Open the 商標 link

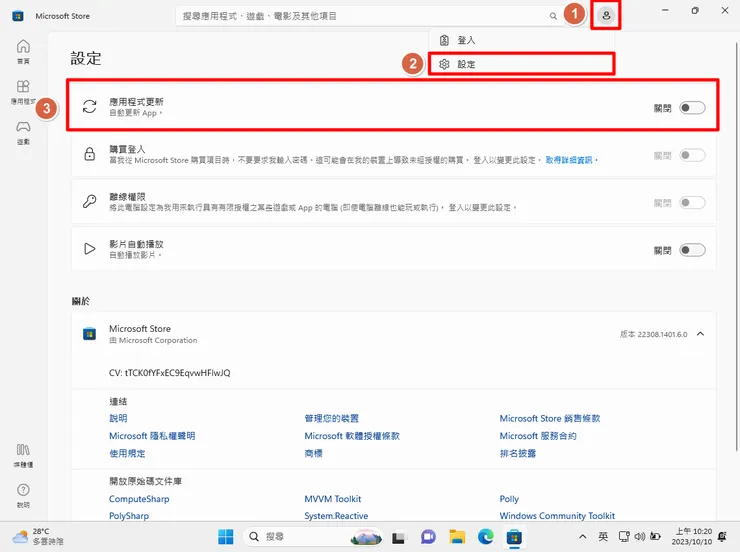point(313,453)
